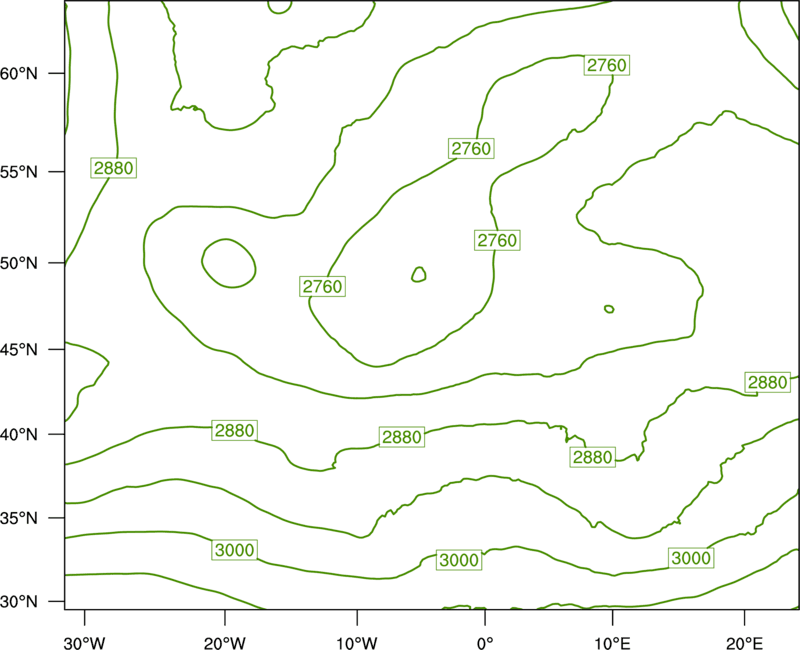This screenshot has height=650, width=800.
Task: Select the tiny closed contour near 10°E
Action: pos(609,309)
